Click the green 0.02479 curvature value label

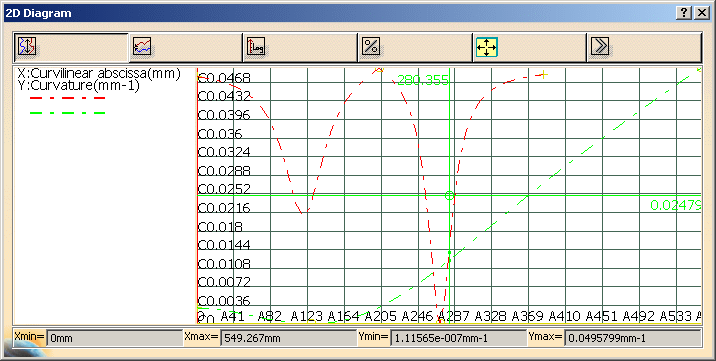tap(676, 205)
